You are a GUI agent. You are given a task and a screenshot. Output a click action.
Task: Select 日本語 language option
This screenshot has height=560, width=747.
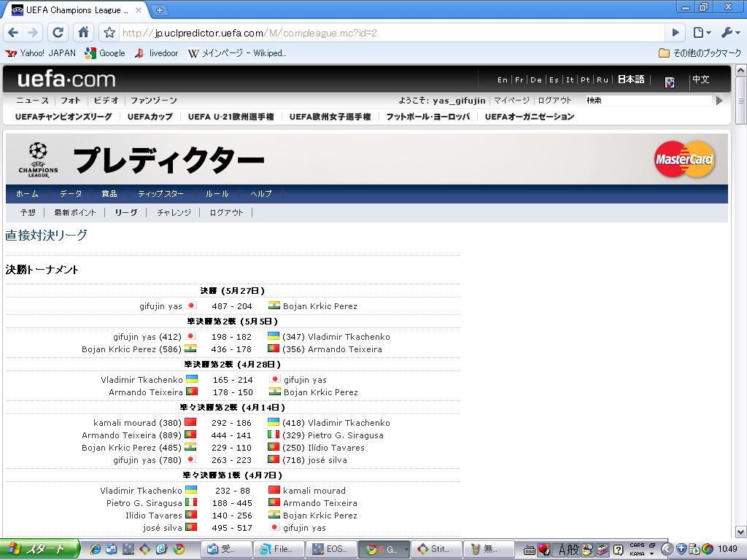click(631, 79)
